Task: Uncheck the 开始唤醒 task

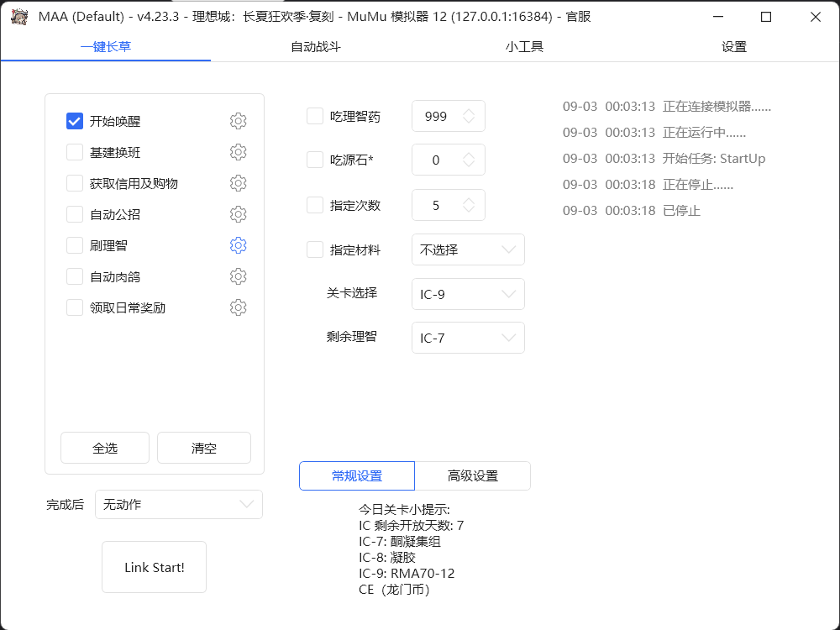Action: 74,121
